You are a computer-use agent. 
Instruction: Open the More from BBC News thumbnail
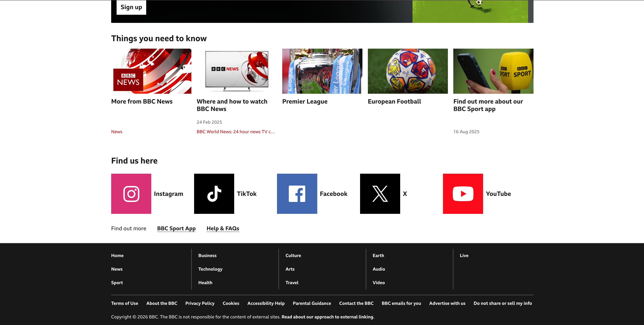pyautogui.click(x=151, y=71)
